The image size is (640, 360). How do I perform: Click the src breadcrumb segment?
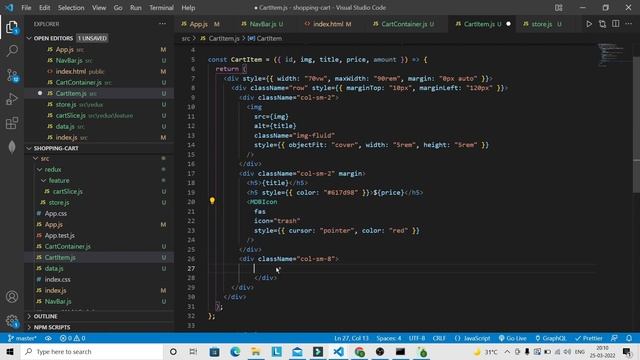click(x=186, y=38)
